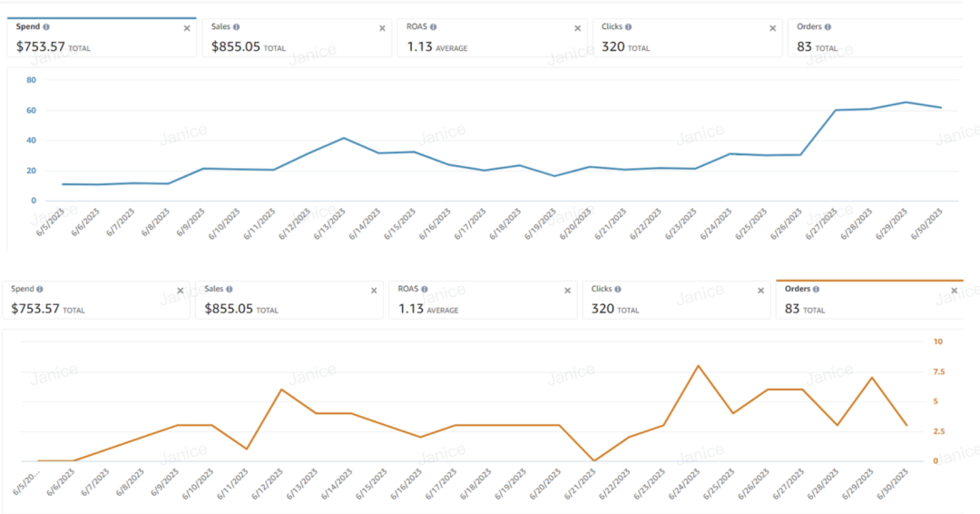Image resolution: width=980 pixels, height=514 pixels.
Task: Click the ROAS info icon in bottom chart
Action: tap(425, 289)
